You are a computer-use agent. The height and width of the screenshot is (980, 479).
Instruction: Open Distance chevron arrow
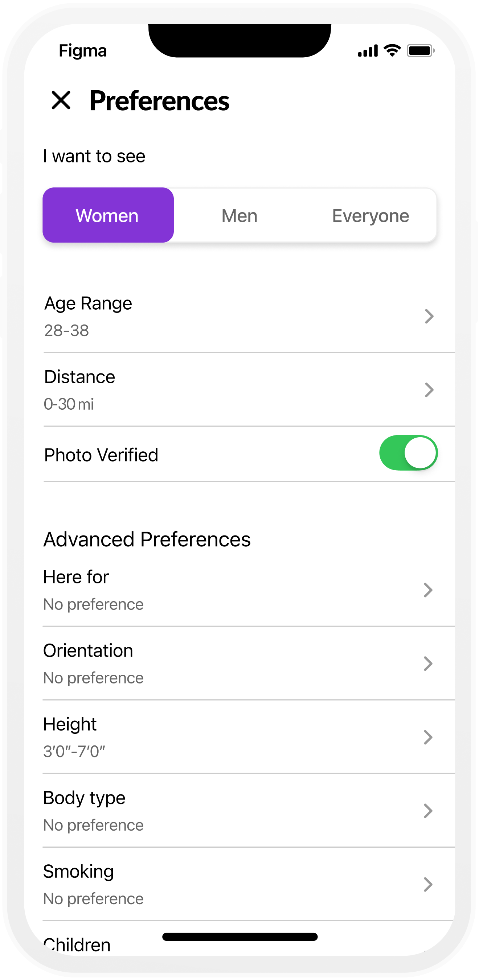click(x=429, y=390)
